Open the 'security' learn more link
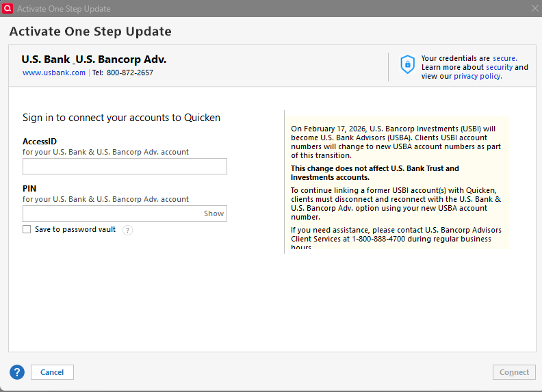 pos(499,67)
